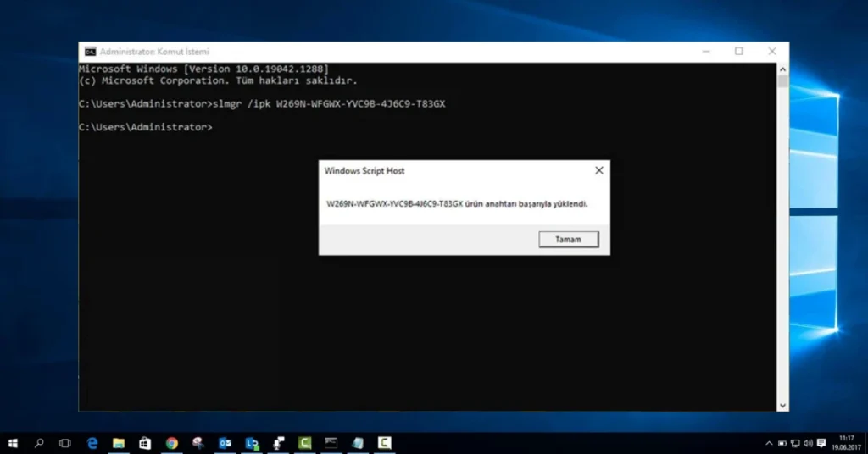Open the clock and date flyout

(x=847, y=443)
